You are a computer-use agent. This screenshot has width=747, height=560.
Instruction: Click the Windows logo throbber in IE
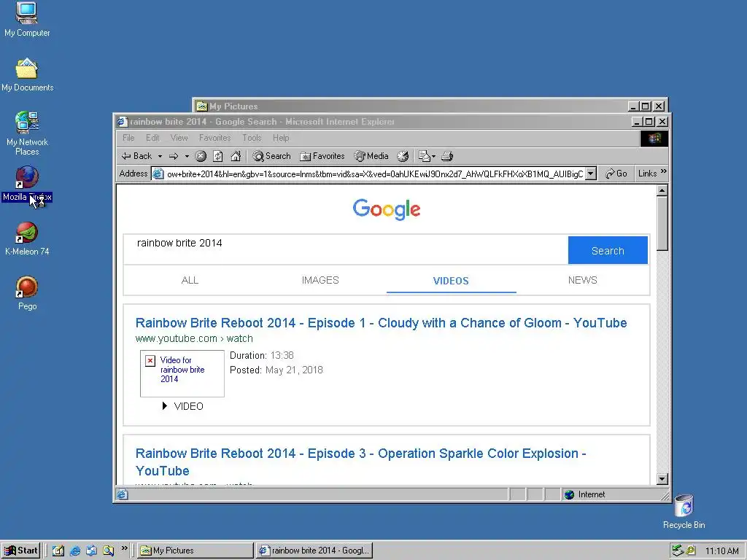(x=654, y=139)
